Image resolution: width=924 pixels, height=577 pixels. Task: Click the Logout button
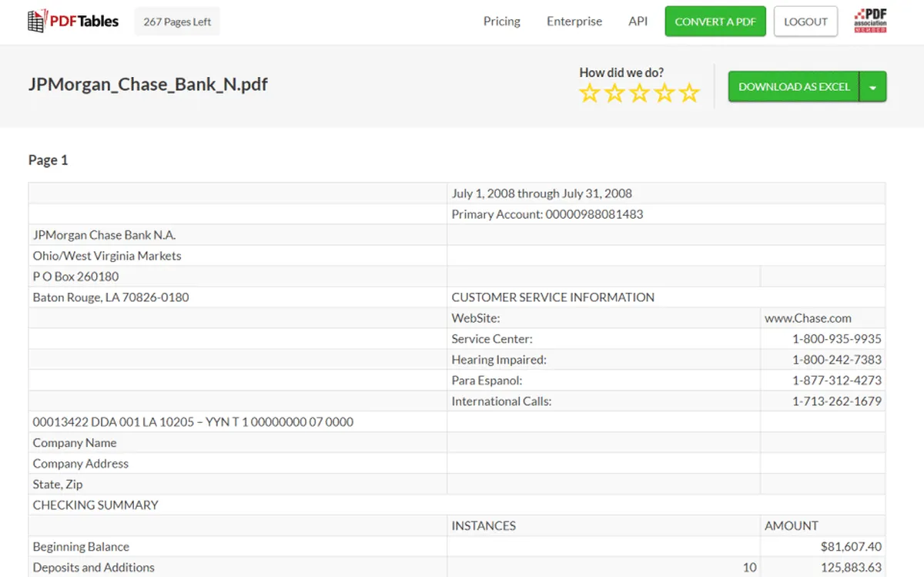[805, 22]
